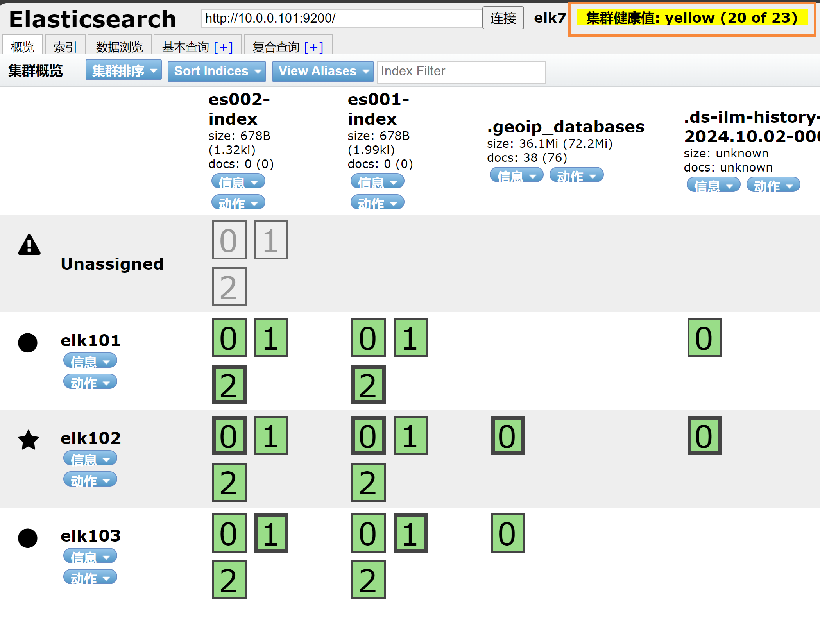
Task: Open es002-index 信息 dropdown
Action: click(x=238, y=181)
